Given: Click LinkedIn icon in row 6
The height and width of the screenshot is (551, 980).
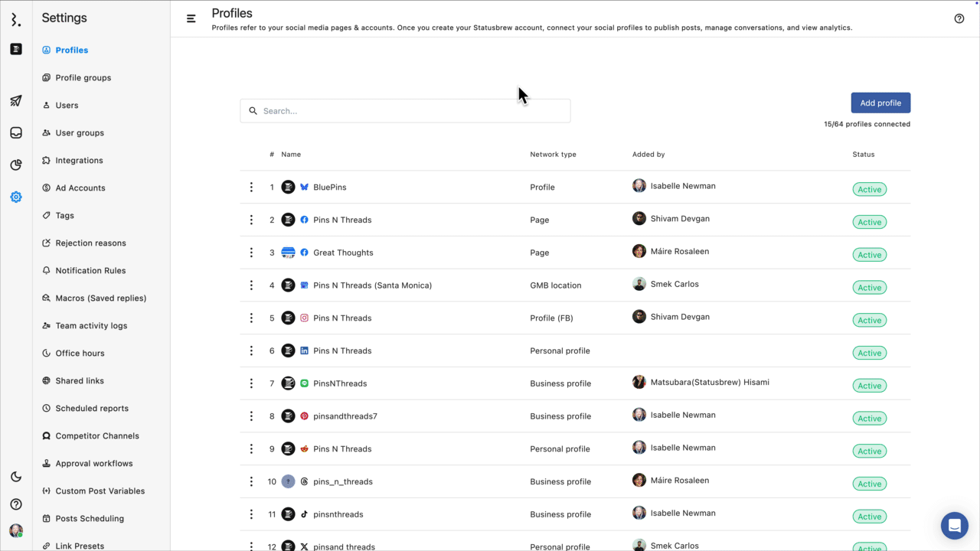Looking at the screenshot, I should pyautogui.click(x=304, y=350).
